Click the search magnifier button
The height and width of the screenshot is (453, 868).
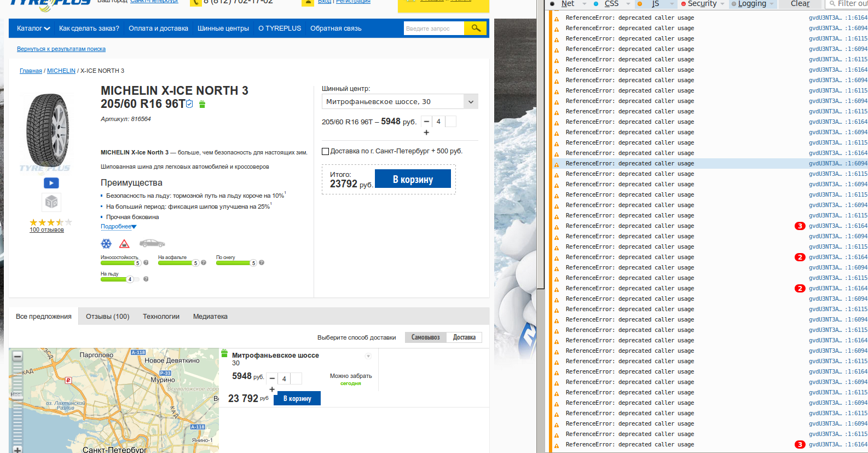[476, 28]
